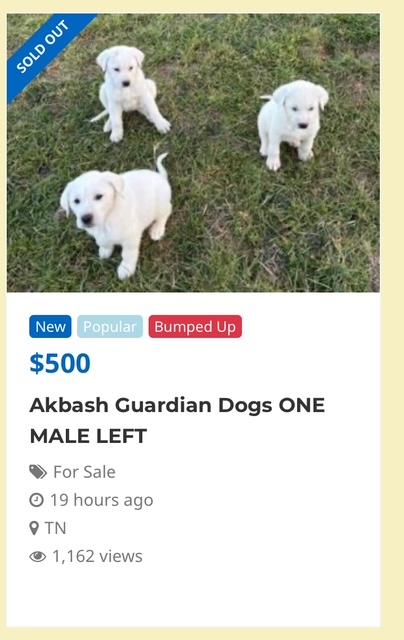Image resolution: width=404 pixels, height=640 pixels.
Task: Click the 1,162 views counter
Action: tap(98, 556)
